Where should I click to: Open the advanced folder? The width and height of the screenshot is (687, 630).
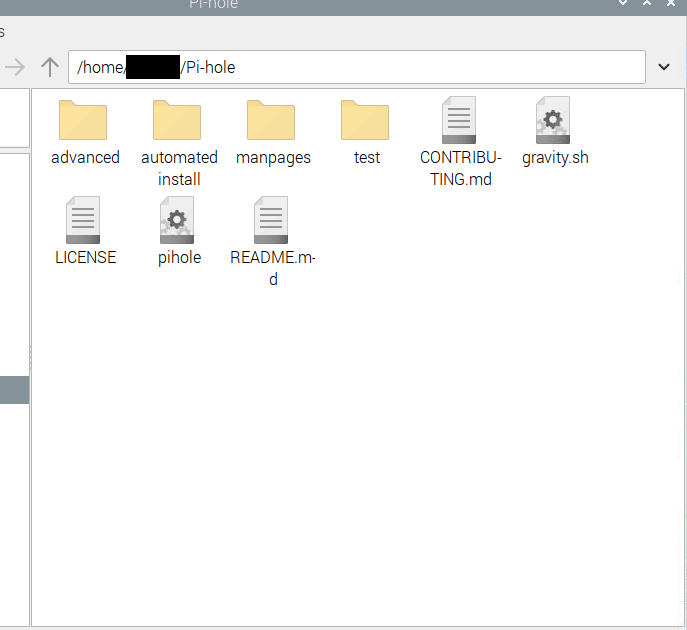coord(84,121)
